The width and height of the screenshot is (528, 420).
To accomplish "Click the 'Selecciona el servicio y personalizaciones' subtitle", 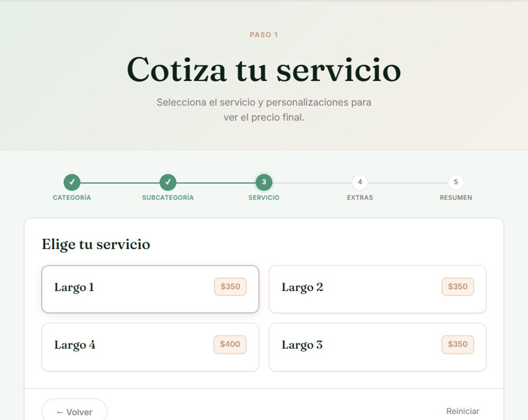I will 264,109.
